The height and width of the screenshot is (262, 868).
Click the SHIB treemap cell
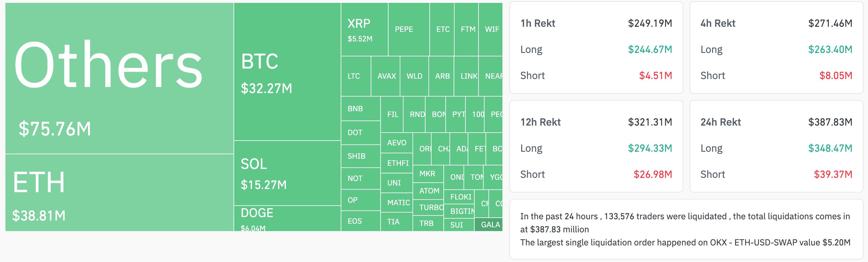pos(360,156)
